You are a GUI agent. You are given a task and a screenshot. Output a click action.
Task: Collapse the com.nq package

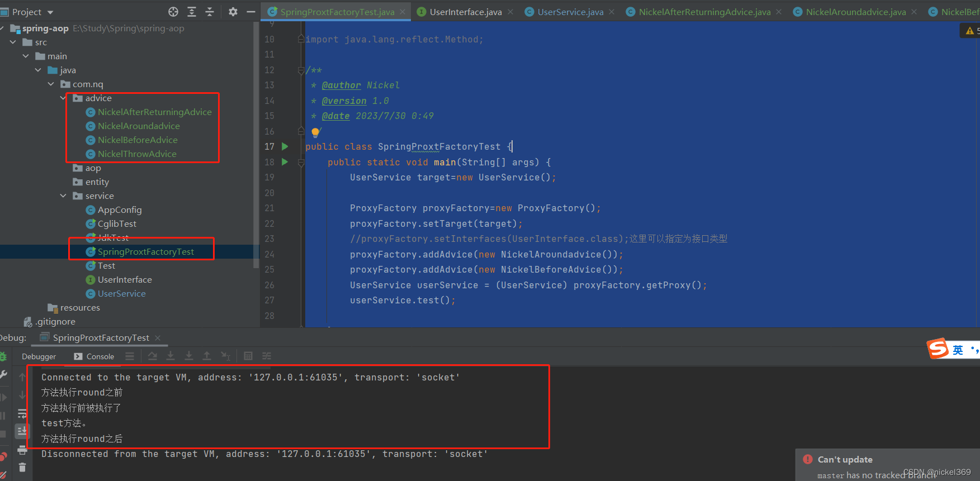pos(51,84)
